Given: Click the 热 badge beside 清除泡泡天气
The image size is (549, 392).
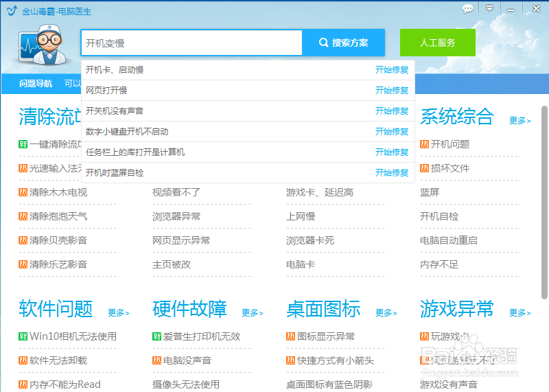Looking at the screenshot, I should coord(23,216).
